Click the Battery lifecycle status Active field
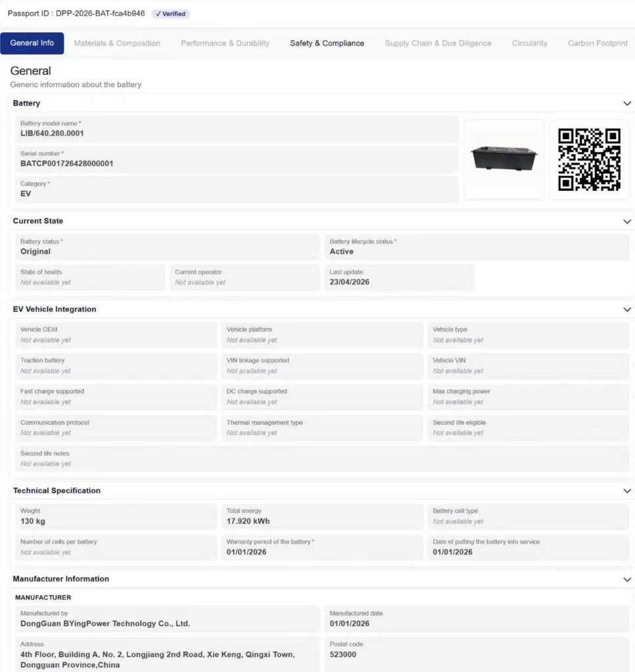This screenshot has height=672, width=635. (x=476, y=247)
